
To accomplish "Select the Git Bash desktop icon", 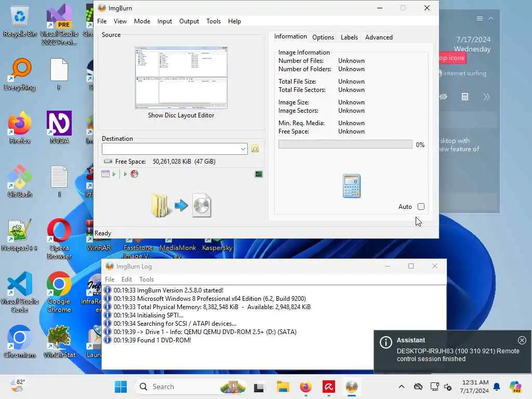I will (20, 181).
